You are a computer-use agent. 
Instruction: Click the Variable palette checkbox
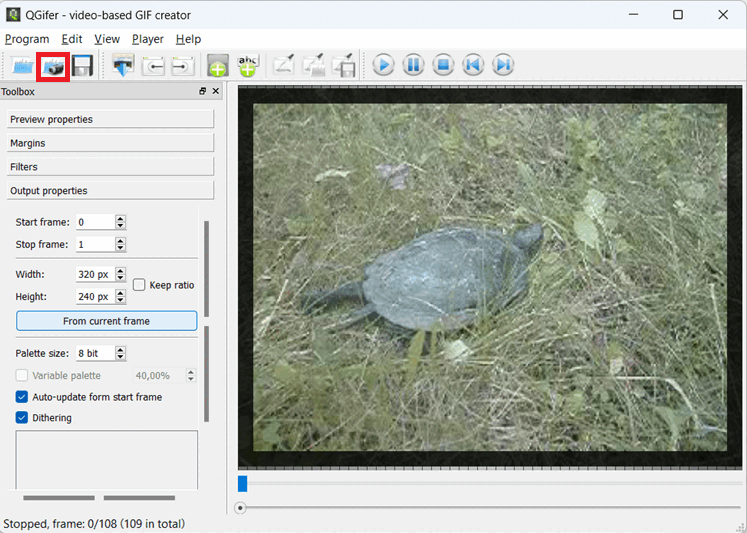pos(21,375)
